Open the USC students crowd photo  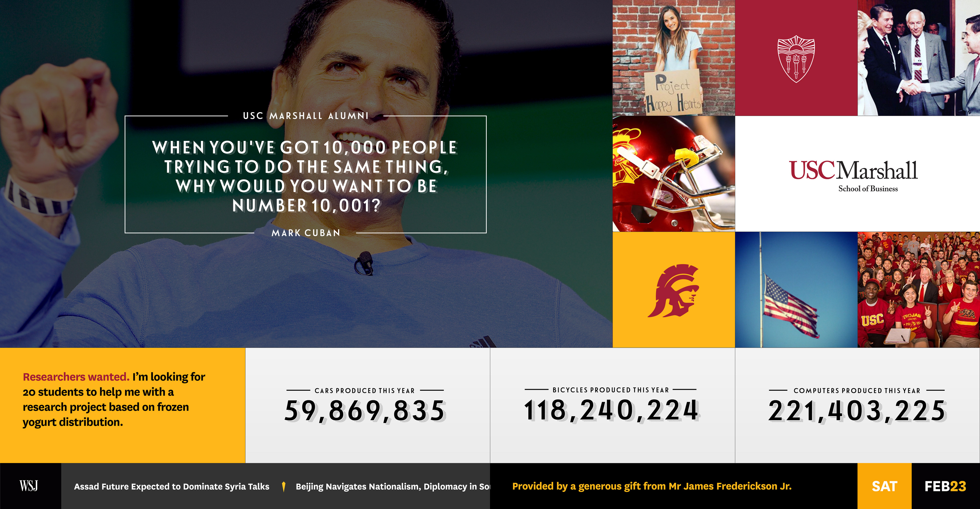tap(918, 290)
